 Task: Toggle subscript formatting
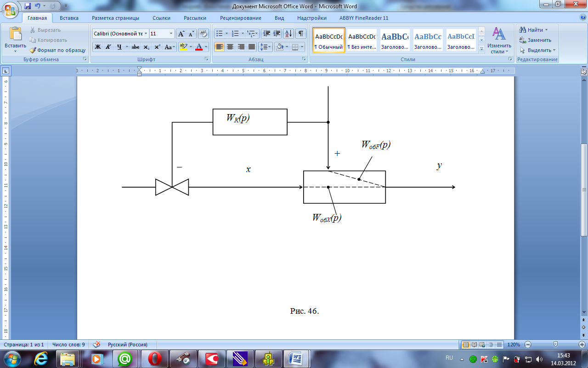tap(146, 47)
